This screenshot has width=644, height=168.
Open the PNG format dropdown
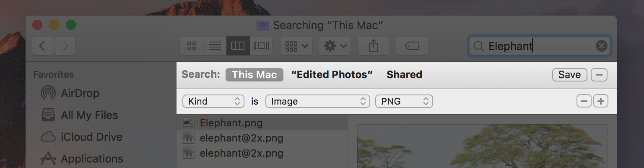[404, 101]
